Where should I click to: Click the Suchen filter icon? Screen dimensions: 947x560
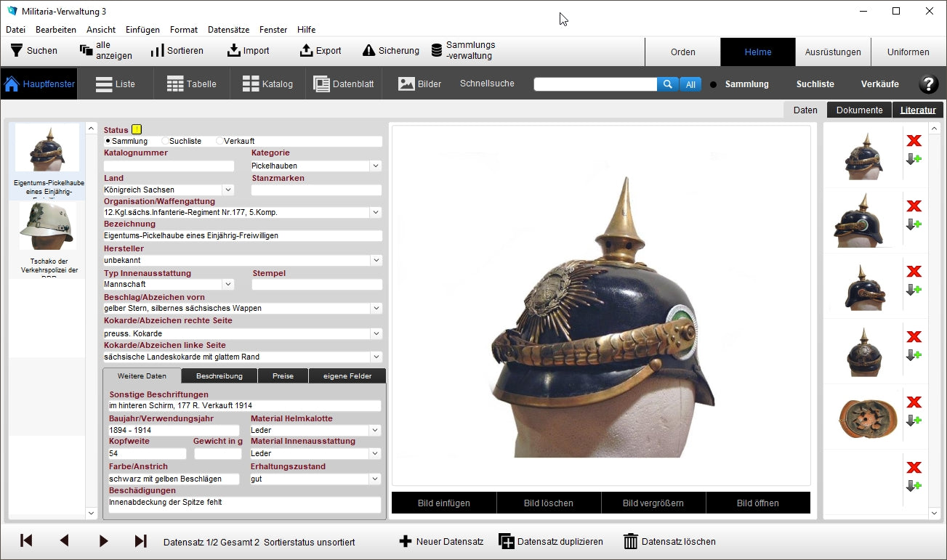16,51
